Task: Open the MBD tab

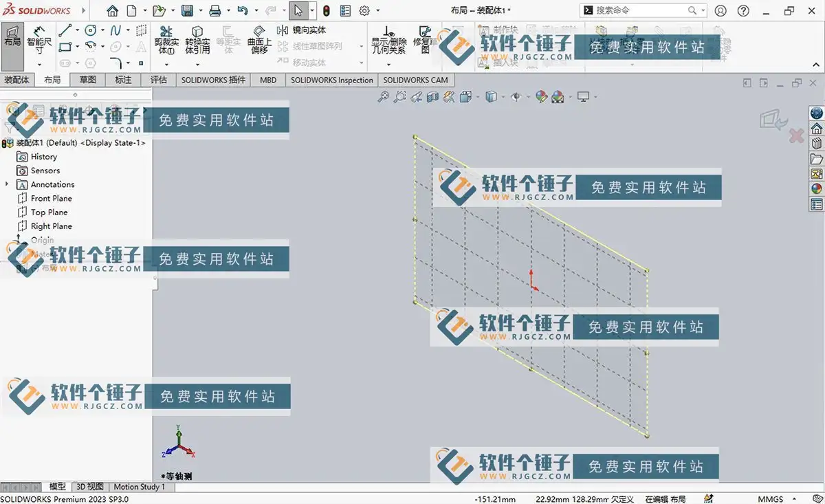Action: 268,80
